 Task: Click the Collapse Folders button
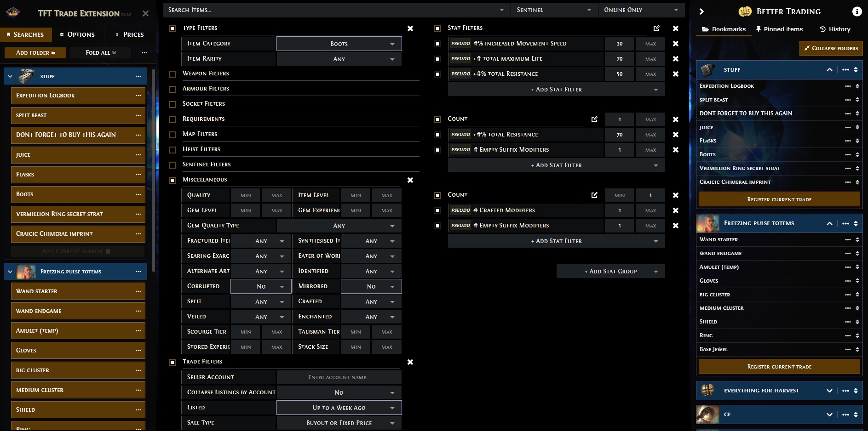pyautogui.click(x=831, y=48)
